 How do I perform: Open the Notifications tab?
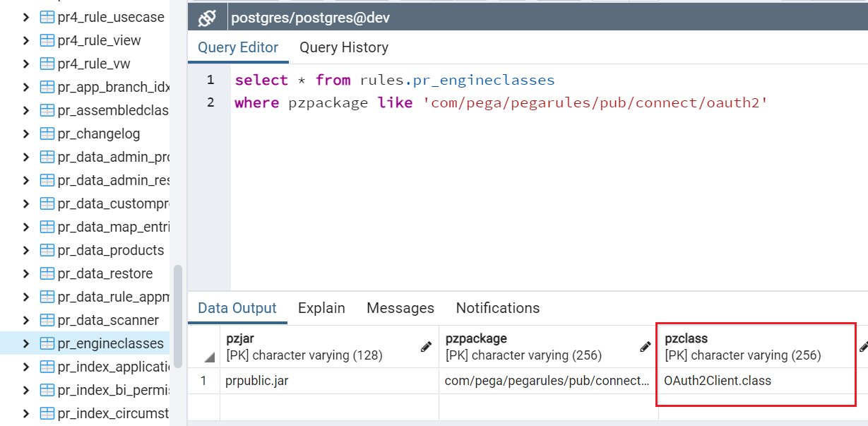497,308
